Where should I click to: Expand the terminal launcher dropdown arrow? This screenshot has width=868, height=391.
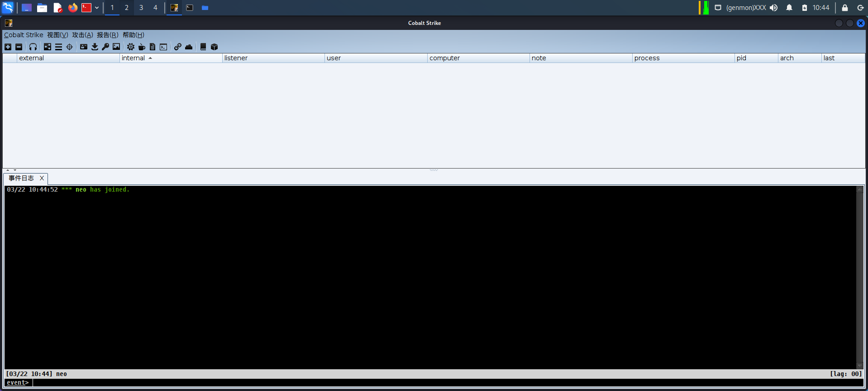point(97,8)
